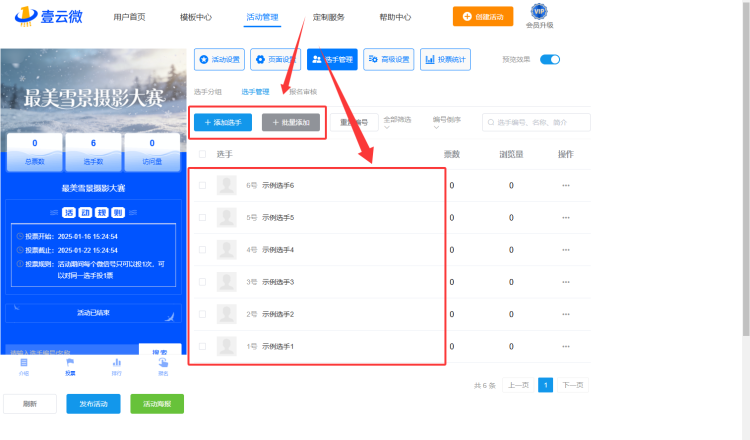Screen dimensions: 750x440
Task: Open the more options menu for 示例选手2
Action: point(566,314)
